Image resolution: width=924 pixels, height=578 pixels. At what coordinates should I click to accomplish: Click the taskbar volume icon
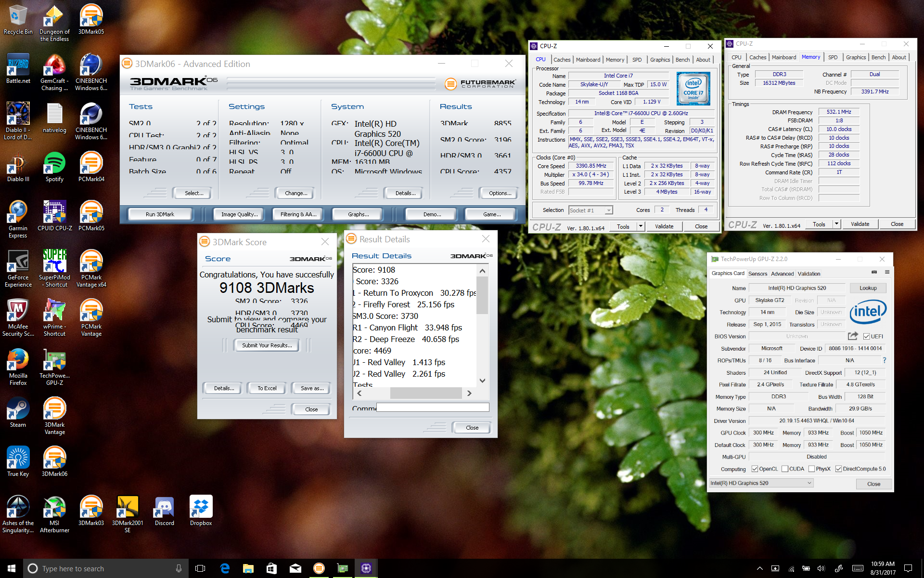pyautogui.click(x=821, y=568)
